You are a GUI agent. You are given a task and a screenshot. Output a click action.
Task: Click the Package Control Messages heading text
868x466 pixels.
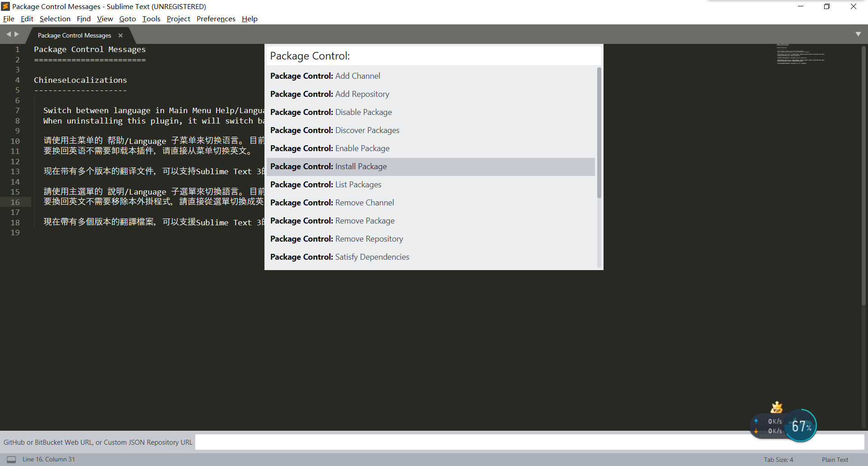click(90, 49)
